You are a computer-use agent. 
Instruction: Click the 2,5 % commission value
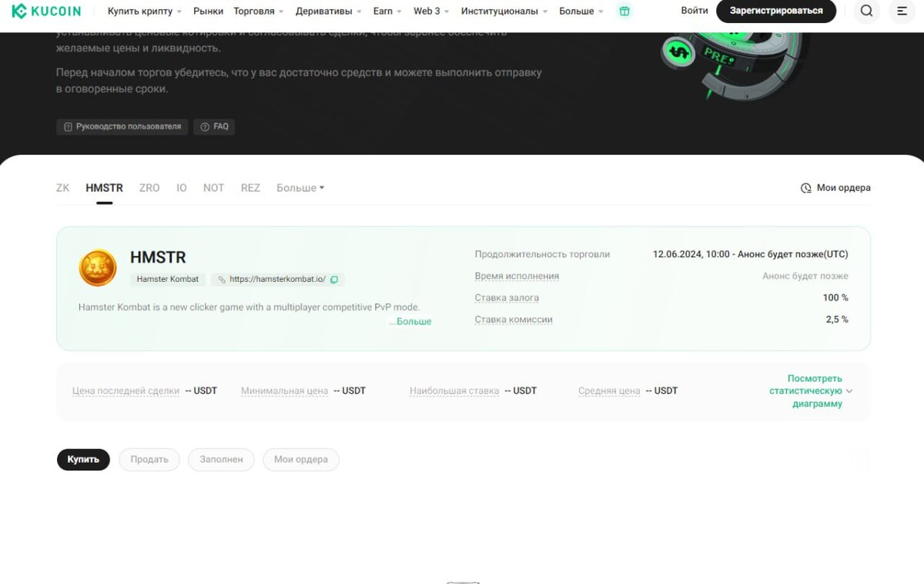[x=837, y=320]
